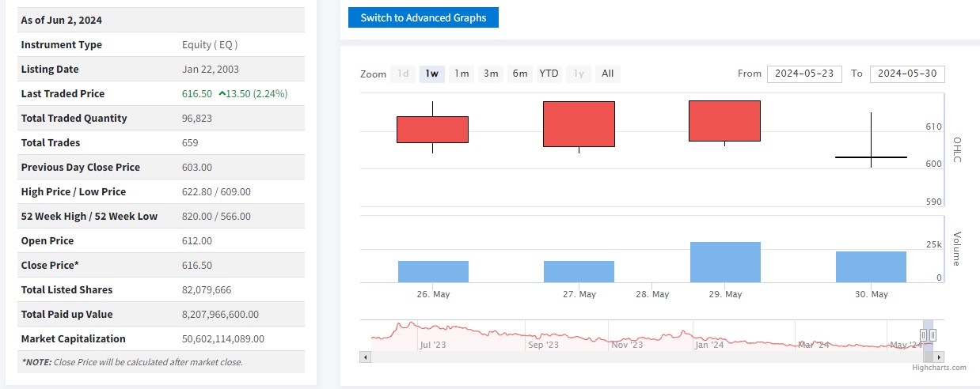980x389 pixels.
Task: Click the Switch to Advanced Graphs button
Action: pyautogui.click(x=423, y=17)
